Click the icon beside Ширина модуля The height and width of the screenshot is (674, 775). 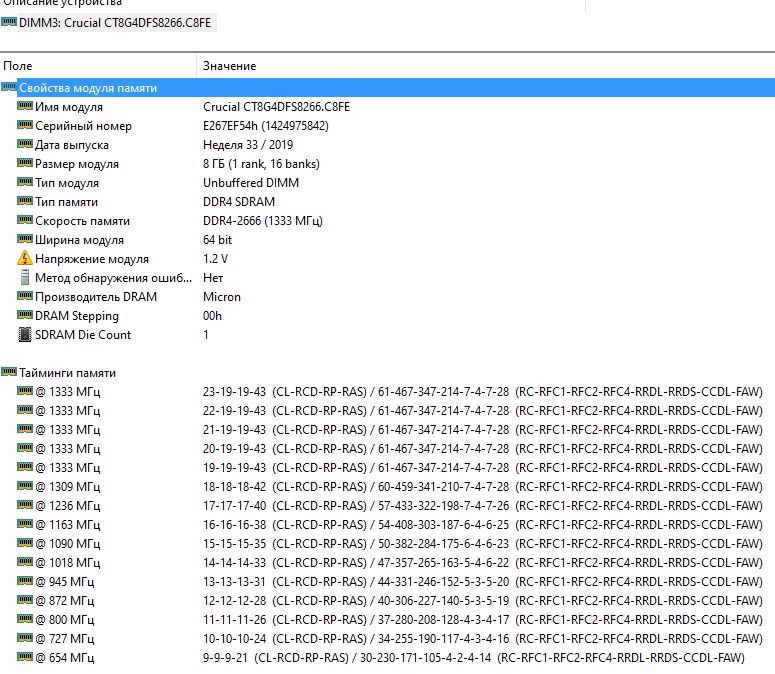(25, 239)
